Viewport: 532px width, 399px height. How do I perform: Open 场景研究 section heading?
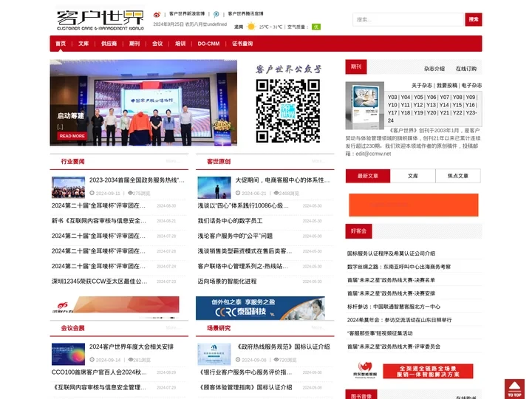click(x=219, y=328)
